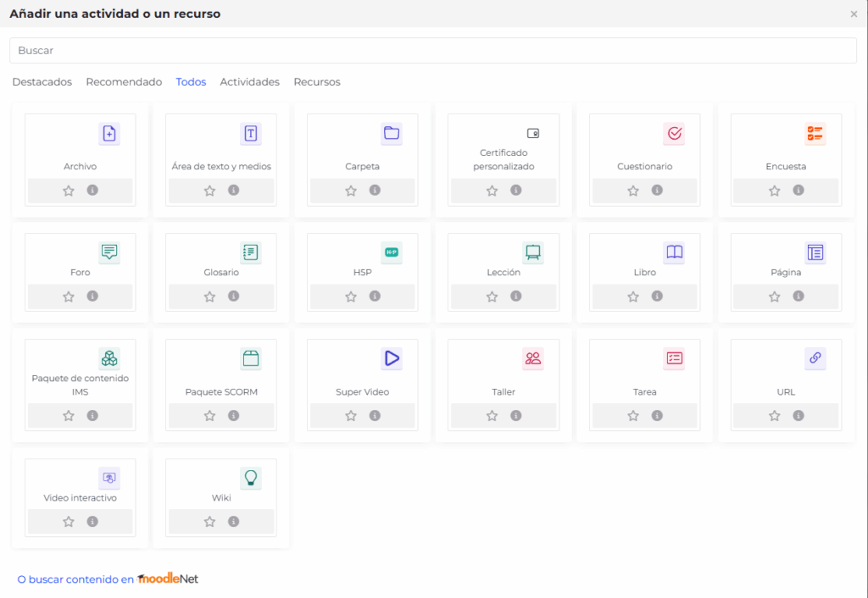Image resolution: width=868 pixels, height=598 pixels.
Task: Choose the Paquete SCORM box icon
Action: [250, 358]
